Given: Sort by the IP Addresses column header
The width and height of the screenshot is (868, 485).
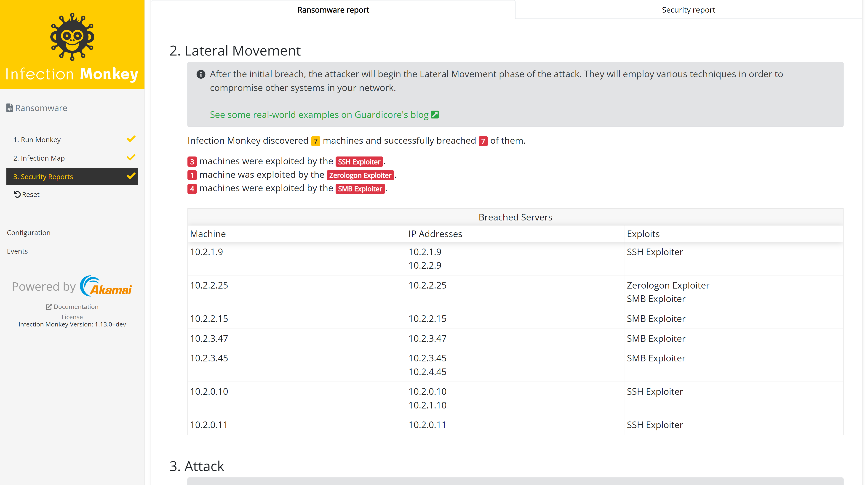Looking at the screenshot, I should 435,234.
